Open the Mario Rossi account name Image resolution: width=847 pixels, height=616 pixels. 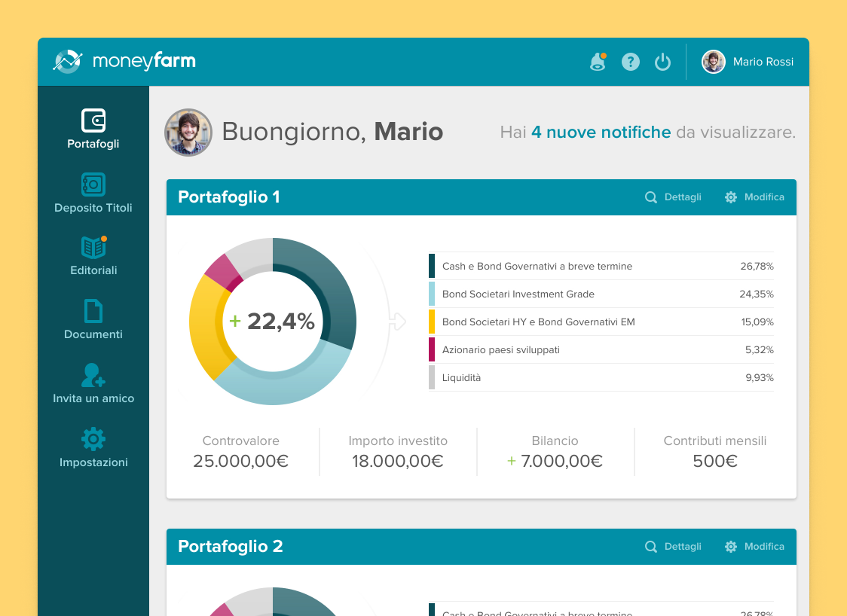point(763,62)
